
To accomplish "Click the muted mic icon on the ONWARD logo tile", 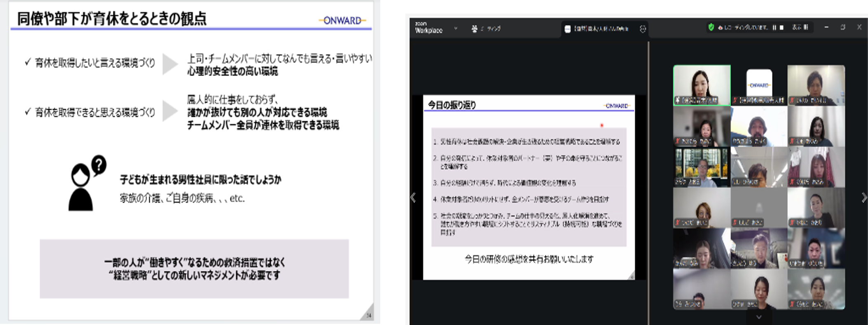I will pyautogui.click(x=735, y=100).
